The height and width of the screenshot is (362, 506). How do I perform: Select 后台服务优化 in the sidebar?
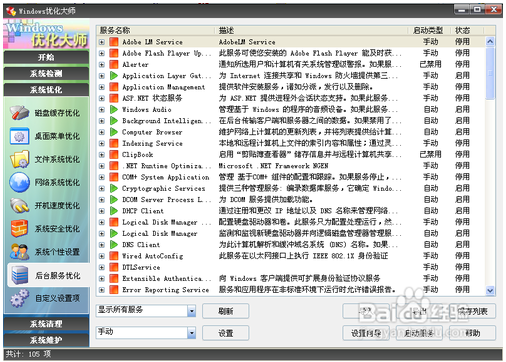coord(48,275)
